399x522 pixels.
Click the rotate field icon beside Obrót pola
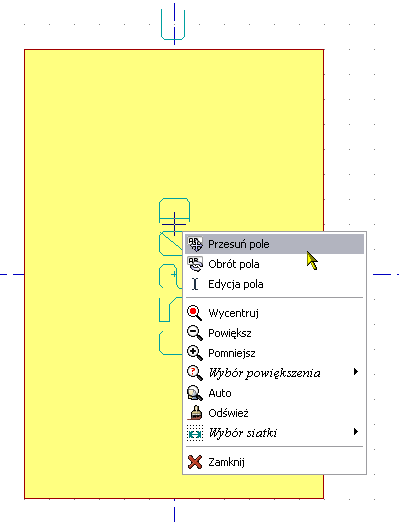[x=195, y=264]
